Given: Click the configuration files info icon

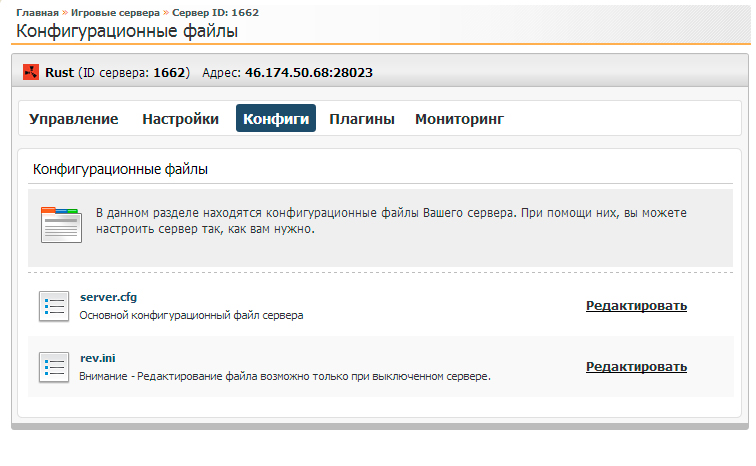Looking at the screenshot, I should click(60, 223).
